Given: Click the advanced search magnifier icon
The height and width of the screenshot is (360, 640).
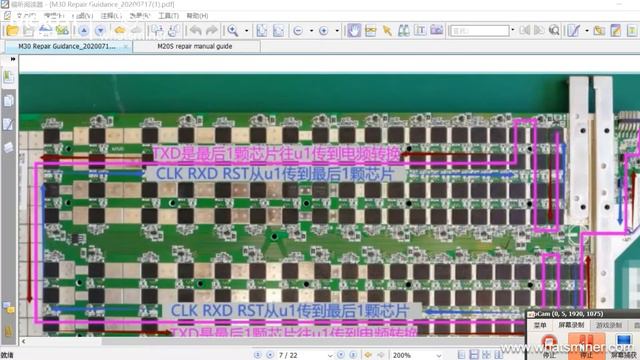Looking at the screenshot, I should (x=554, y=31).
